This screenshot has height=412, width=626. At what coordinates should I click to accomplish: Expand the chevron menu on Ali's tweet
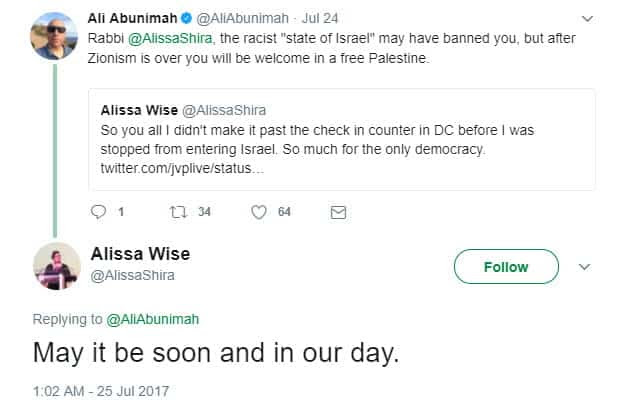pos(587,18)
